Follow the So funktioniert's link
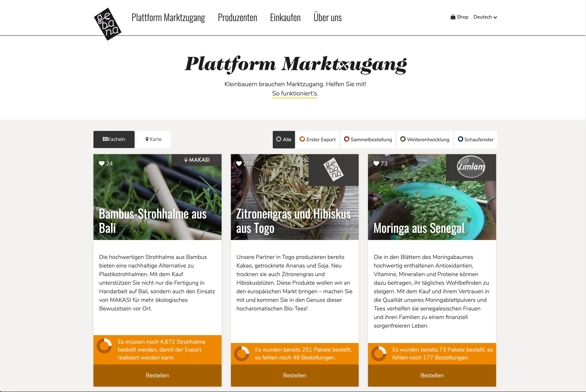The height and width of the screenshot is (392, 586). point(295,94)
